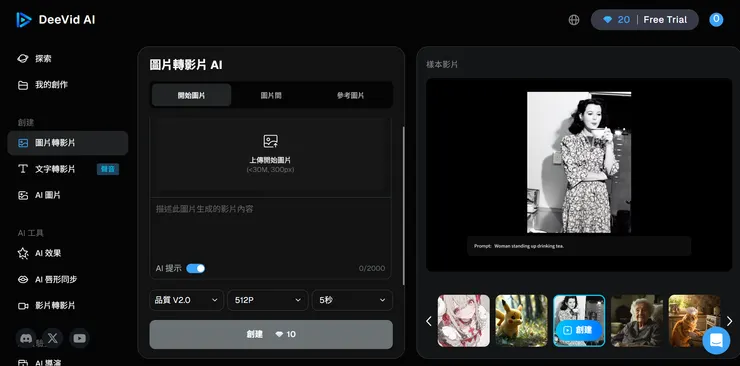Open the X (Twitter) social link
This screenshot has width=740, height=366.
coord(52,338)
